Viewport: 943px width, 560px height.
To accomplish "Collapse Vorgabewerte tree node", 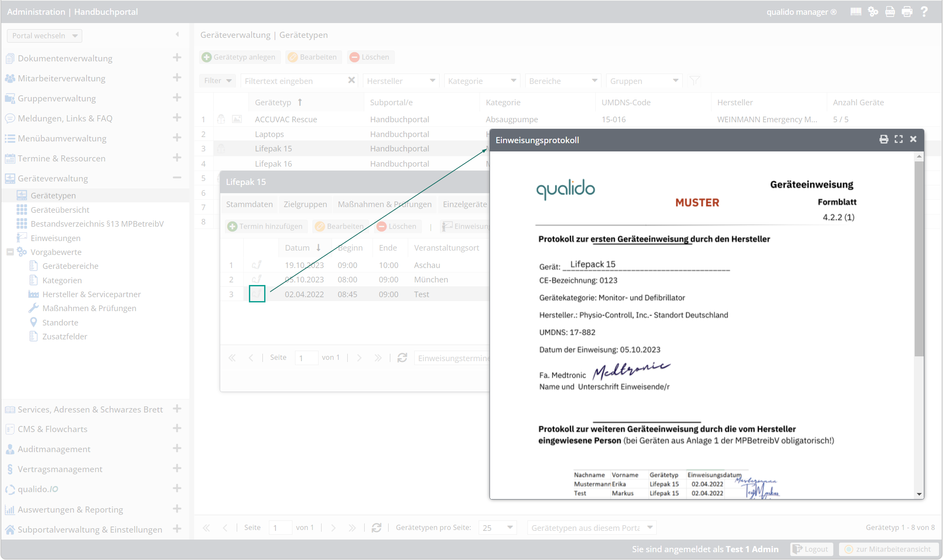I will click(10, 252).
